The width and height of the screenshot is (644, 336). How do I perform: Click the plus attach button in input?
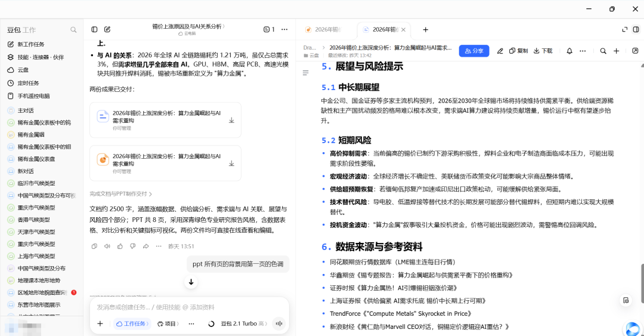(100, 323)
